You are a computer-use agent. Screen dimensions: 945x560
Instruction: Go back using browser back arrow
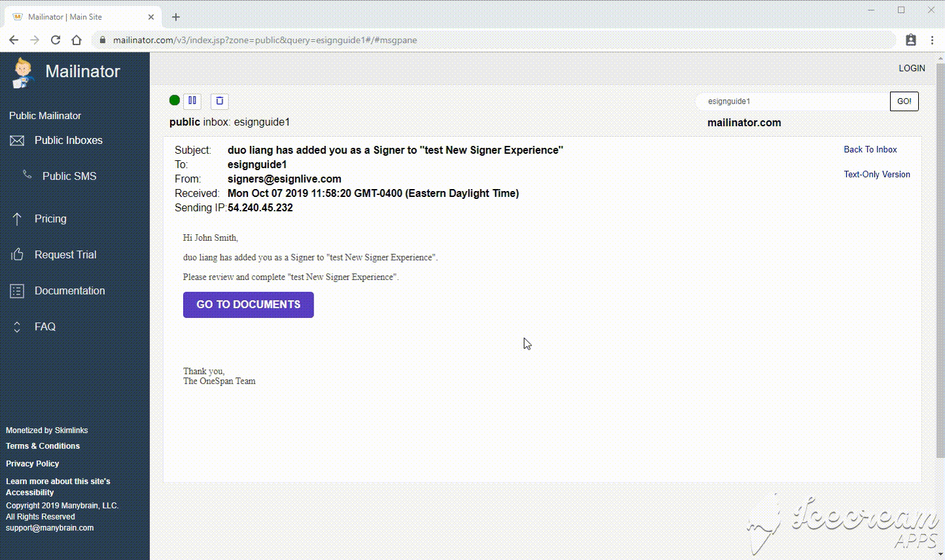click(14, 40)
